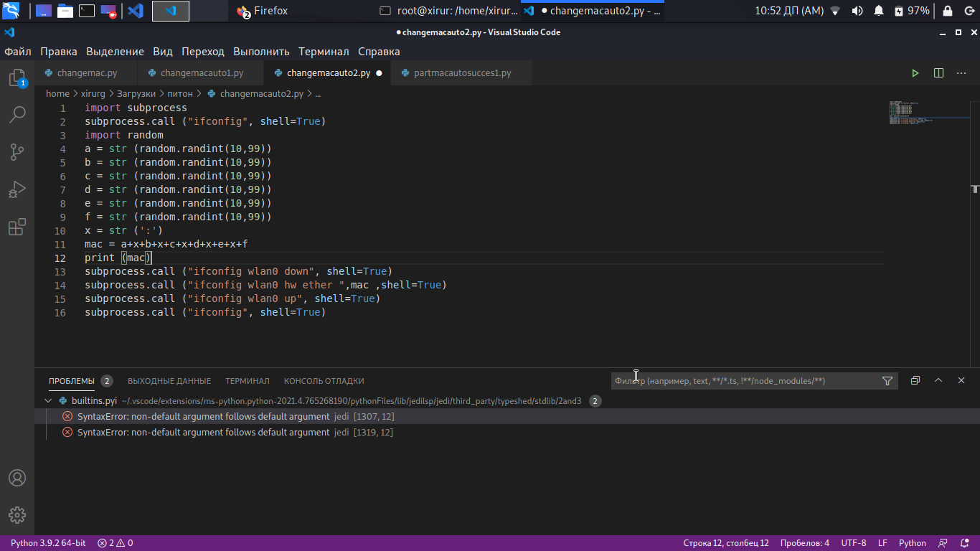Run the Python file with the play icon
Screen dimensions: 980x551
pyautogui.click(x=915, y=73)
